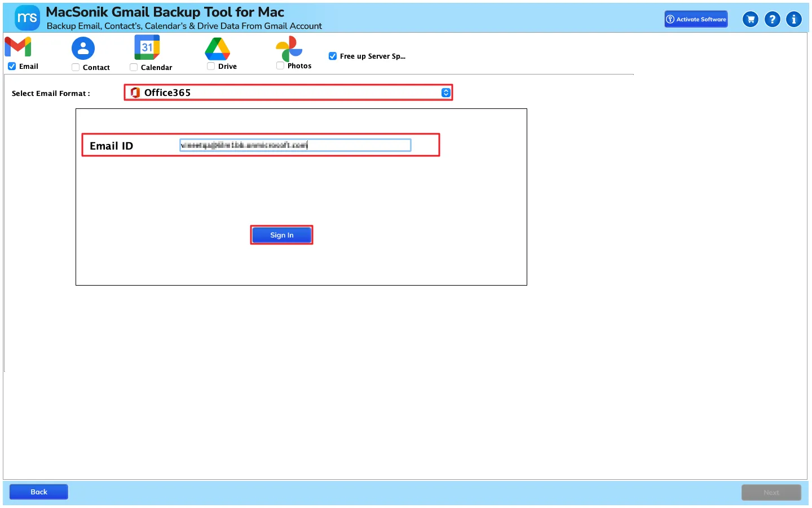Click the Select Email Format label
Viewport: 812px width, 508px height.
tap(51, 93)
